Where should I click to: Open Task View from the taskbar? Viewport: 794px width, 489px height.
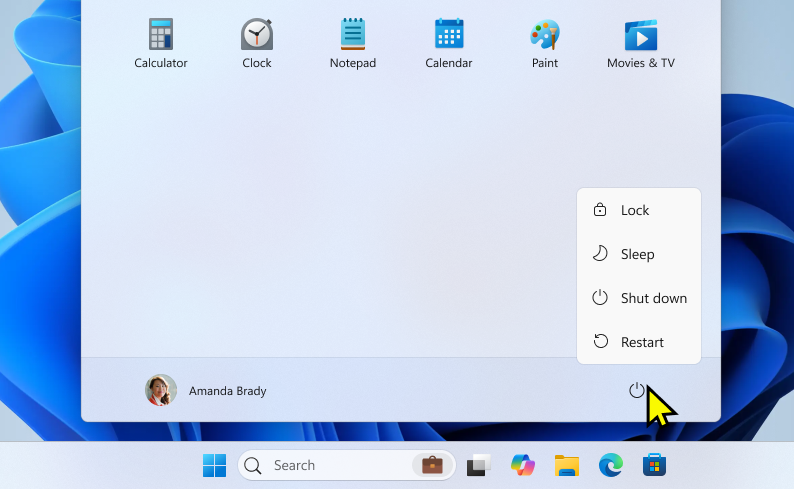pyautogui.click(x=479, y=465)
